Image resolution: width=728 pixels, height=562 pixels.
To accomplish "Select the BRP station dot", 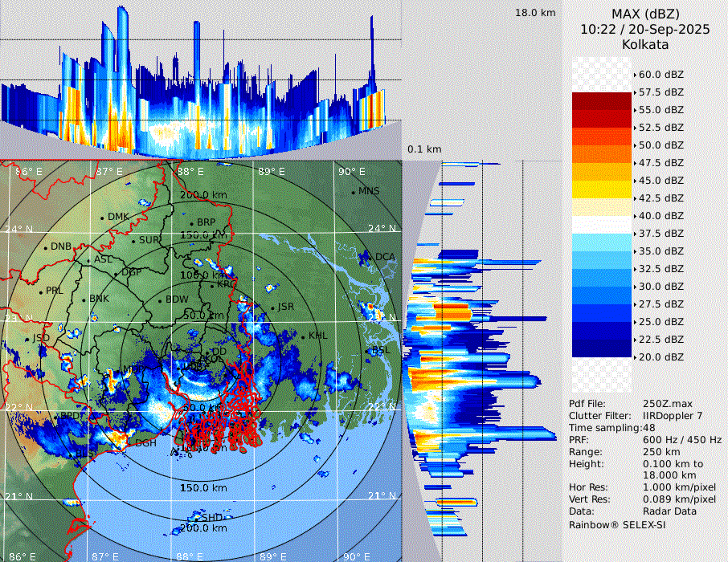I will point(191,223).
